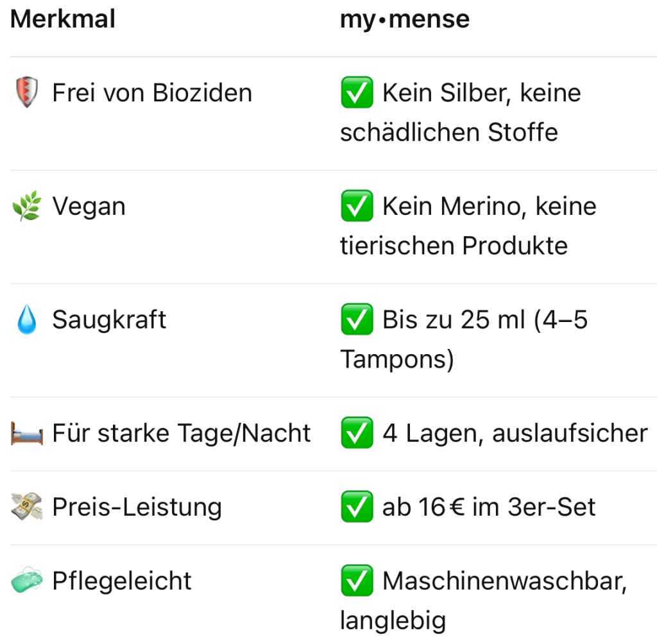The width and height of the screenshot is (657, 644).
Task: Click the Frei von Bioziden label
Action: click(x=152, y=94)
